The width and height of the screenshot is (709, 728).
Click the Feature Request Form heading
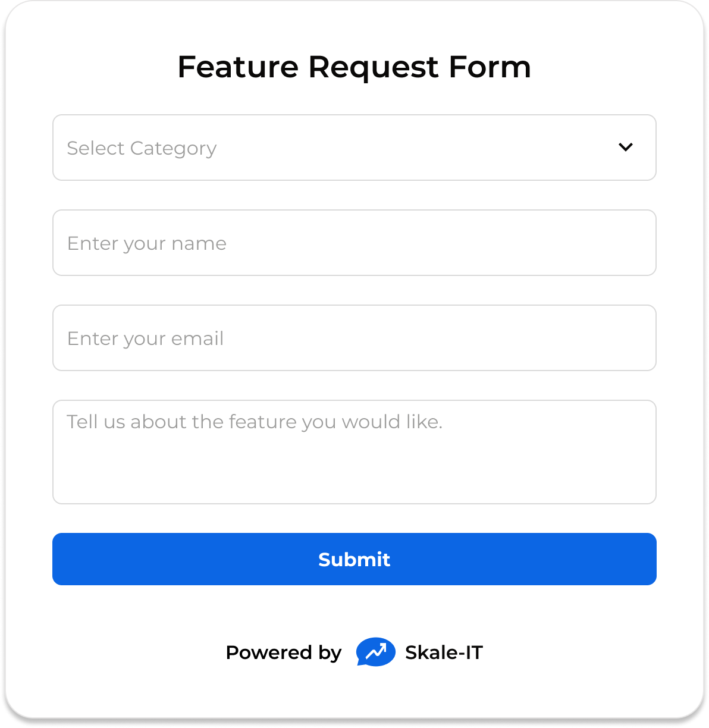[354, 67]
